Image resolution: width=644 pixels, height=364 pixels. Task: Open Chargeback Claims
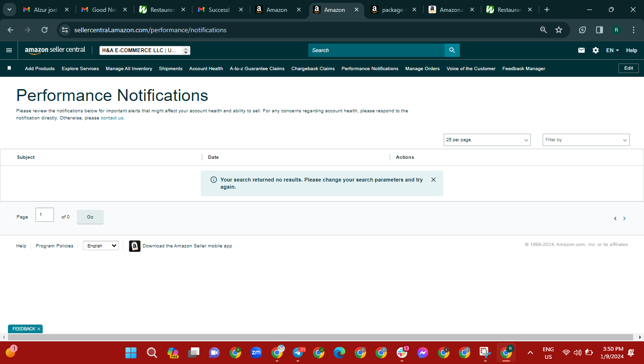(313, 69)
